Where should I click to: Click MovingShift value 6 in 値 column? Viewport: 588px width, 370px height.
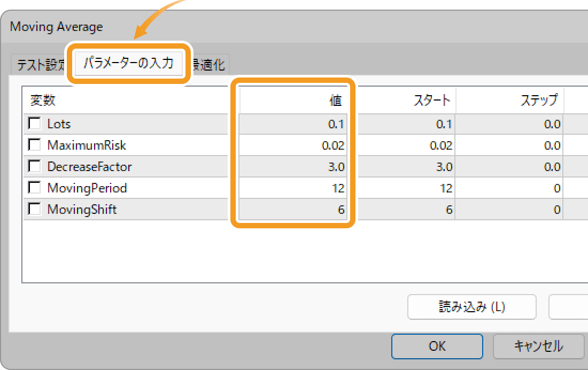(x=293, y=210)
